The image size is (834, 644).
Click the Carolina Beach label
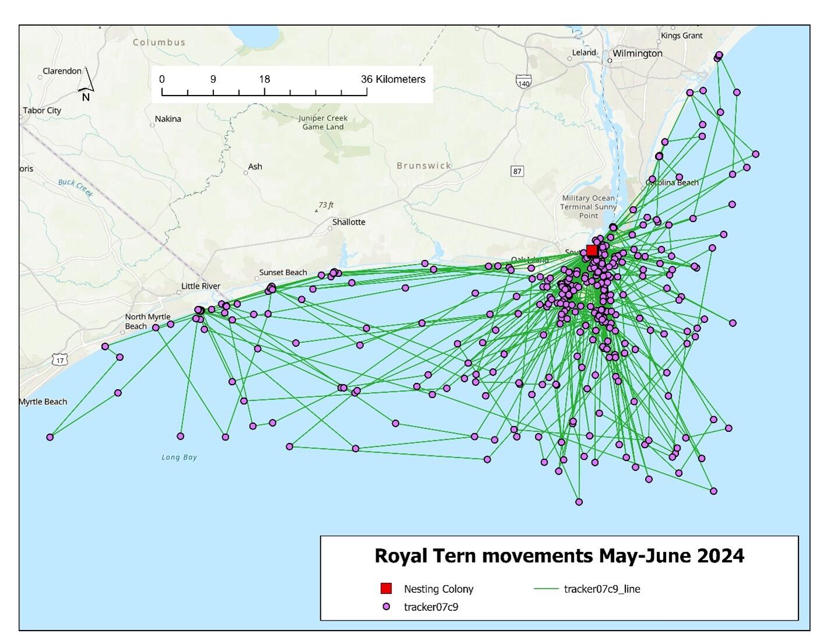click(x=672, y=182)
